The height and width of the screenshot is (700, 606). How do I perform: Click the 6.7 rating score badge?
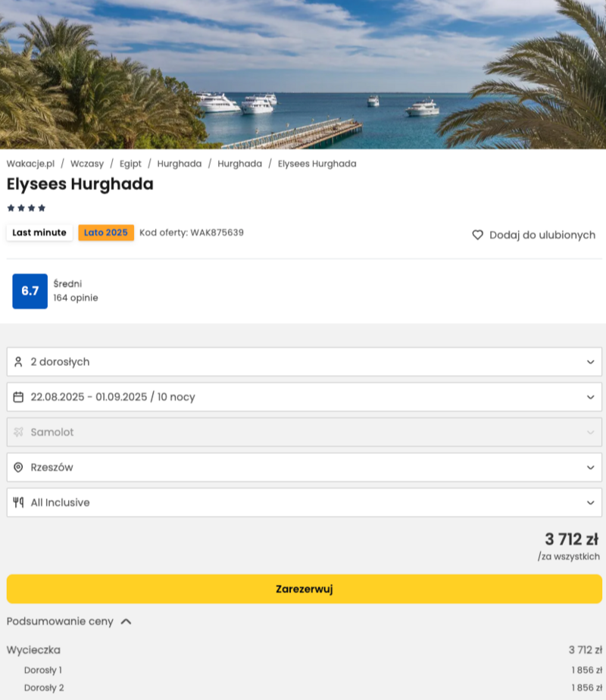pyautogui.click(x=30, y=291)
